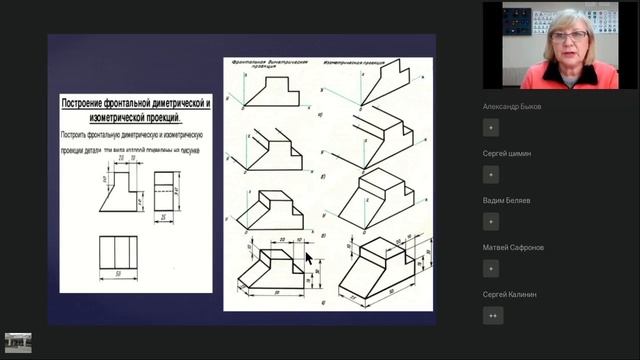Click the top view rectangle with dimension 50
Viewport: 640px width, 360px height.
(x=118, y=252)
